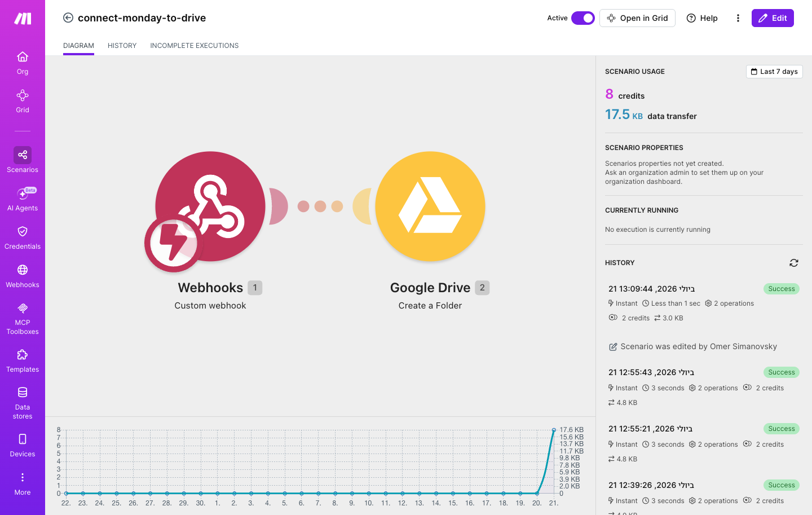Screen dimensions: 812x515
Task: Click the Create a Folder label
Action: coord(430,306)
